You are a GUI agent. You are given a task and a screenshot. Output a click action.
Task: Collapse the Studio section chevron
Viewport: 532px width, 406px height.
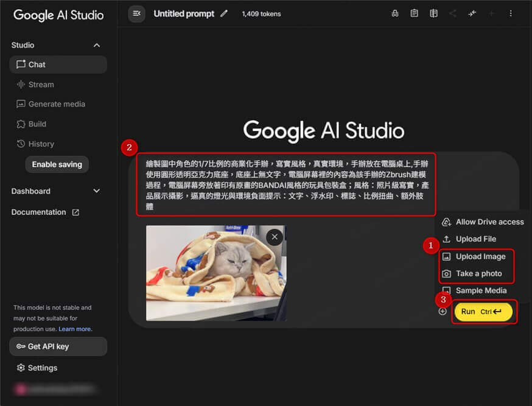[x=97, y=46]
